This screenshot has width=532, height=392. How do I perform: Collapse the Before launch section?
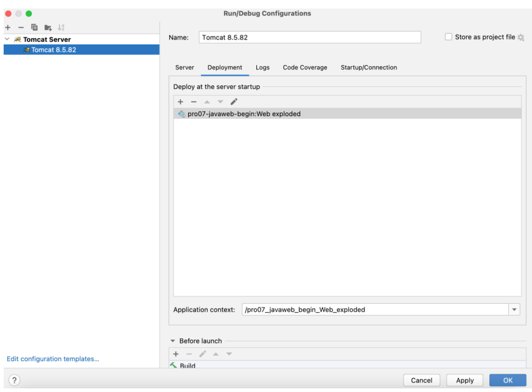tap(173, 341)
